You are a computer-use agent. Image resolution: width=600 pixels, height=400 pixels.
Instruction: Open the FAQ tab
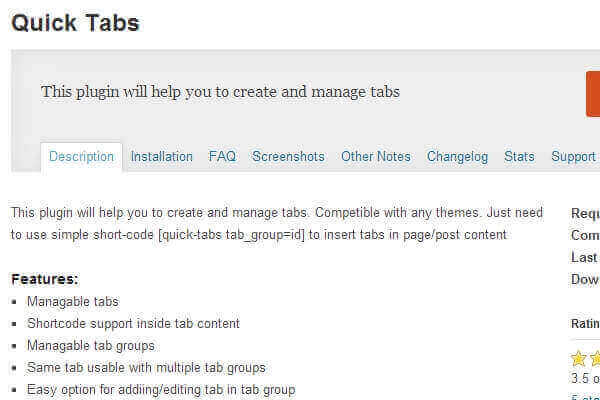(x=222, y=157)
